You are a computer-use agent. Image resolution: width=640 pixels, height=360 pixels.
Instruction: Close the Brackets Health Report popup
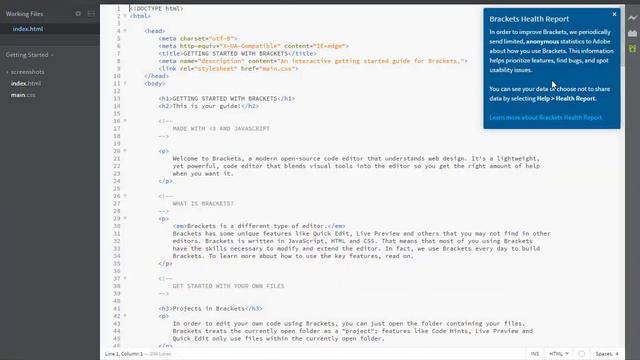coord(614,14)
